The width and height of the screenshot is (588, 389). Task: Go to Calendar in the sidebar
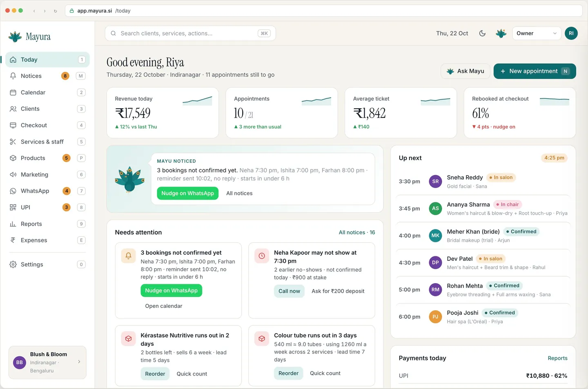pyautogui.click(x=47, y=93)
